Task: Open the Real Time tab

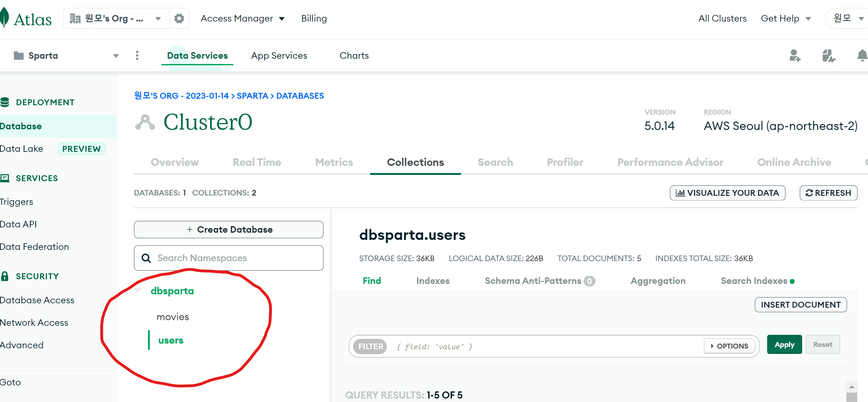Action: click(257, 162)
